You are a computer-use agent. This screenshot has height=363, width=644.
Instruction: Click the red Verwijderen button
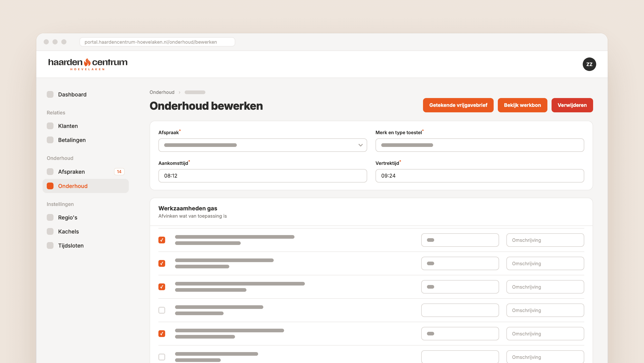click(x=572, y=105)
